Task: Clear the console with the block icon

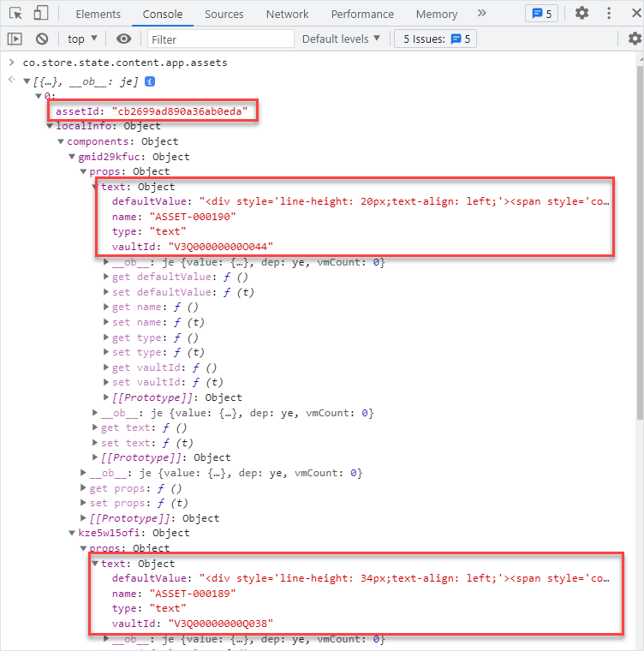Action: click(x=41, y=39)
